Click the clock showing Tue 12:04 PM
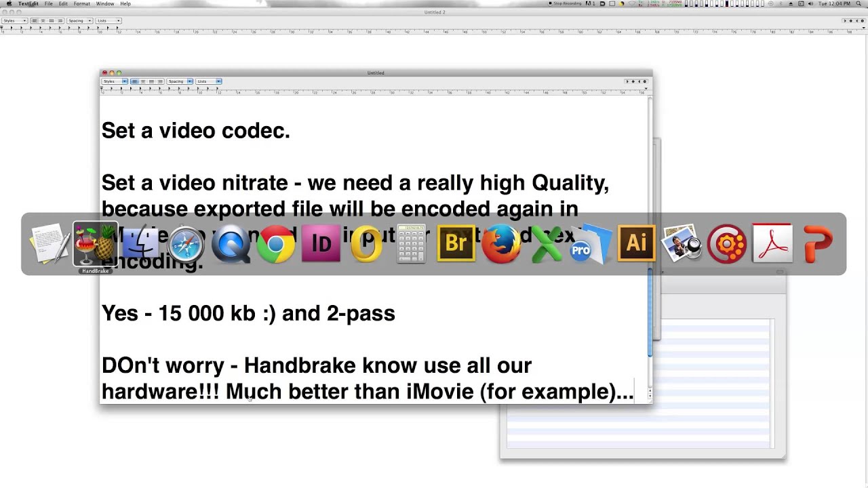Viewport: 868px width, 488px height. pos(834,3)
